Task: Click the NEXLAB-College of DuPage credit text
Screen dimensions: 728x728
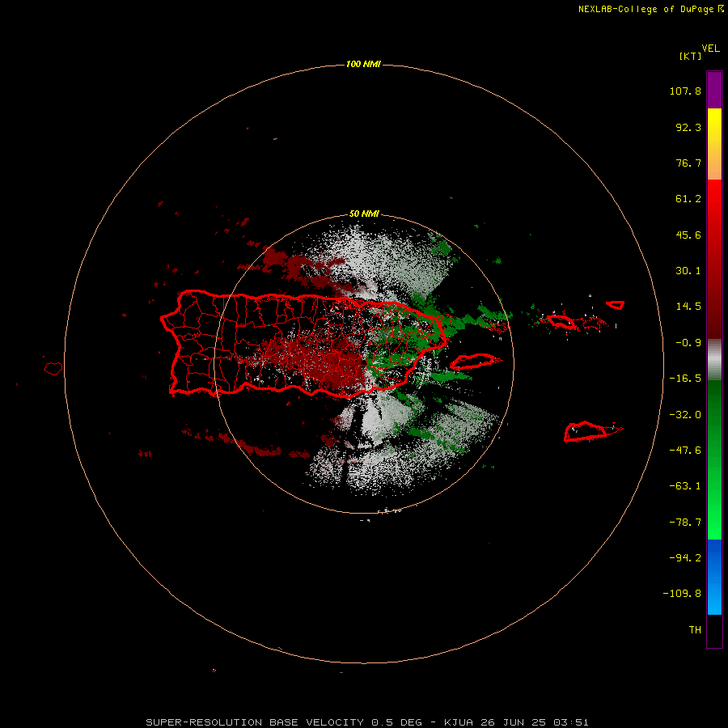Action: [x=650, y=9]
